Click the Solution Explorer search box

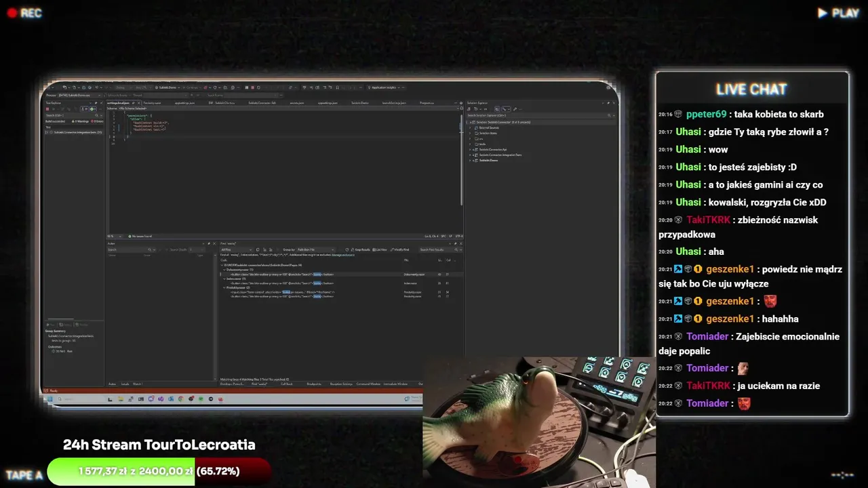541,115
